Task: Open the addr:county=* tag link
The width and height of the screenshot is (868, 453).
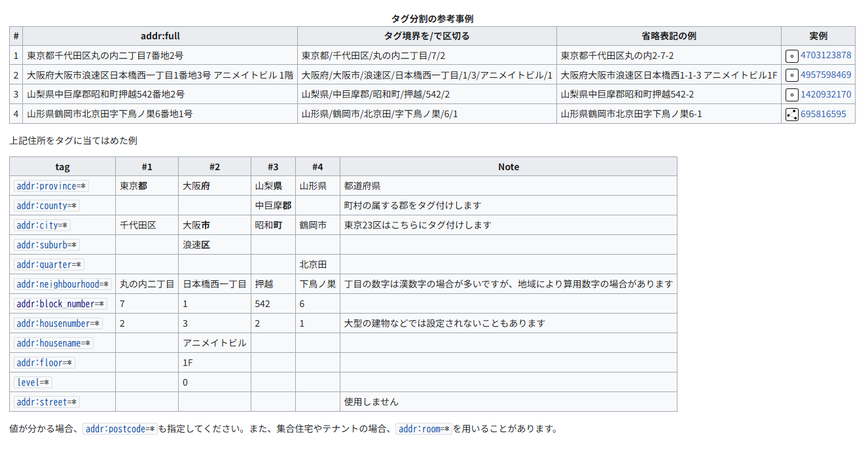Action: (x=46, y=206)
